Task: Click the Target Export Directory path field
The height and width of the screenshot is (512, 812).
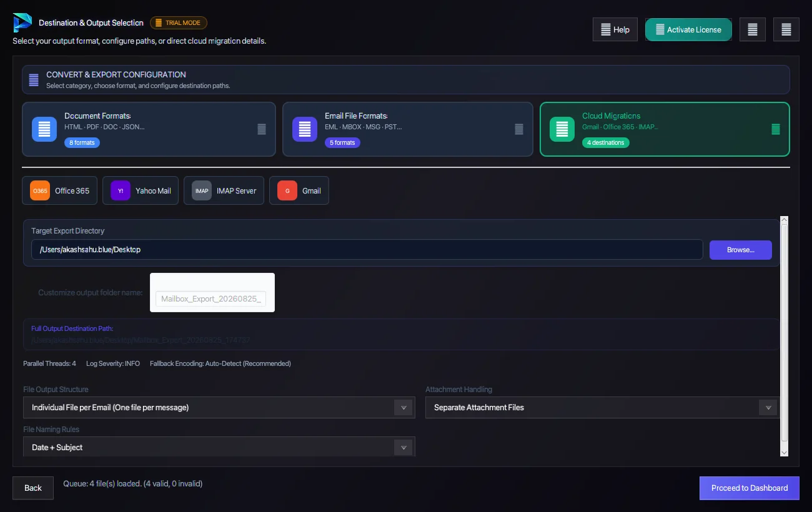Action: pyautogui.click(x=367, y=250)
